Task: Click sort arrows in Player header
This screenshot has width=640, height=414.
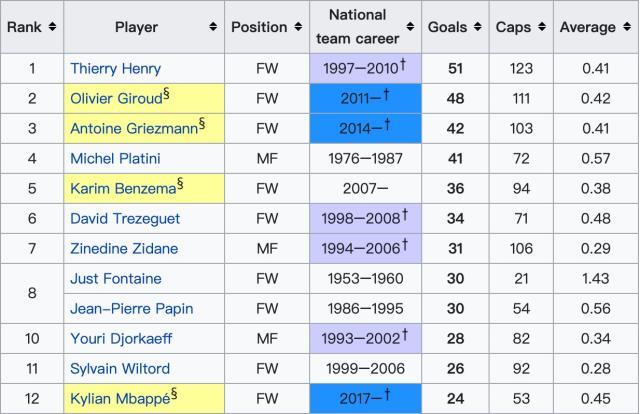Action: click(x=213, y=28)
